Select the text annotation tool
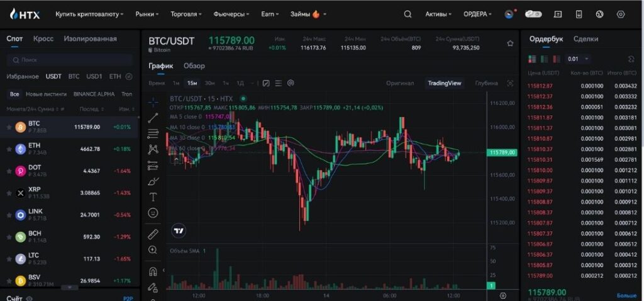Screen dimensions: 644x301 click(x=153, y=197)
